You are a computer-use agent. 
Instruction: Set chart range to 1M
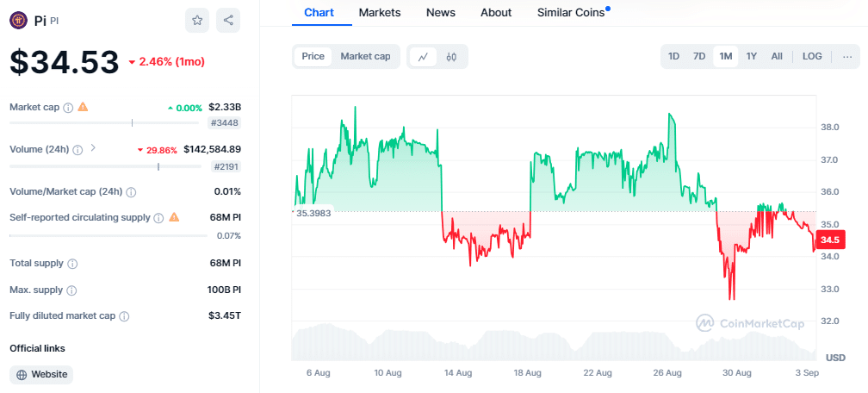click(x=726, y=57)
